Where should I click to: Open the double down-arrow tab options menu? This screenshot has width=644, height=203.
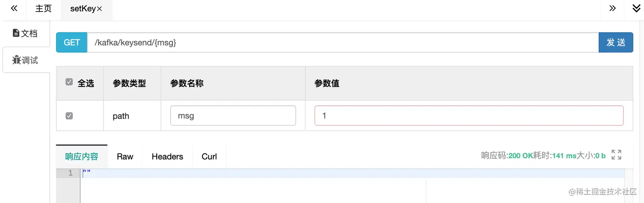[x=636, y=9]
